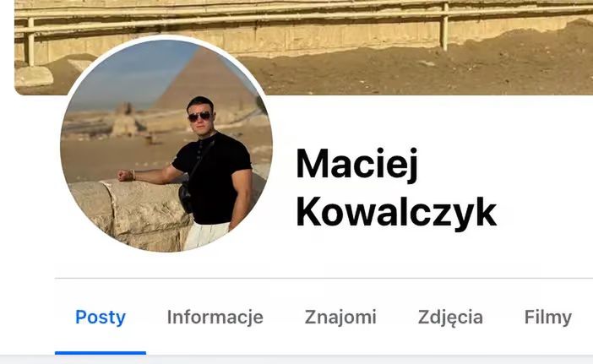Click the pyramid in the profile photo
This screenshot has width=593, height=364.
click(206, 81)
